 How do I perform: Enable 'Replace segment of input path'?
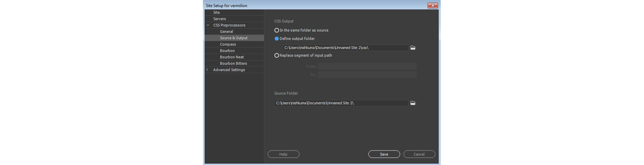point(277,55)
